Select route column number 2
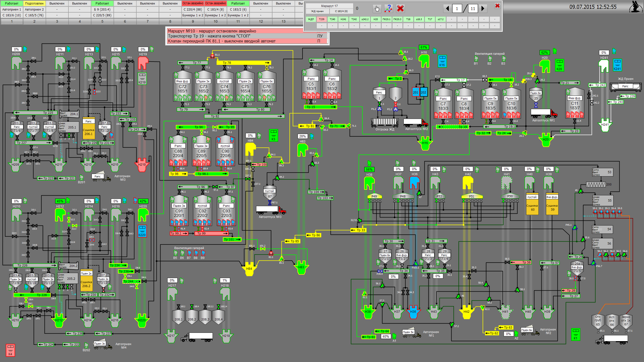The width and height of the screenshot is (644, 362). coord(34,21)
